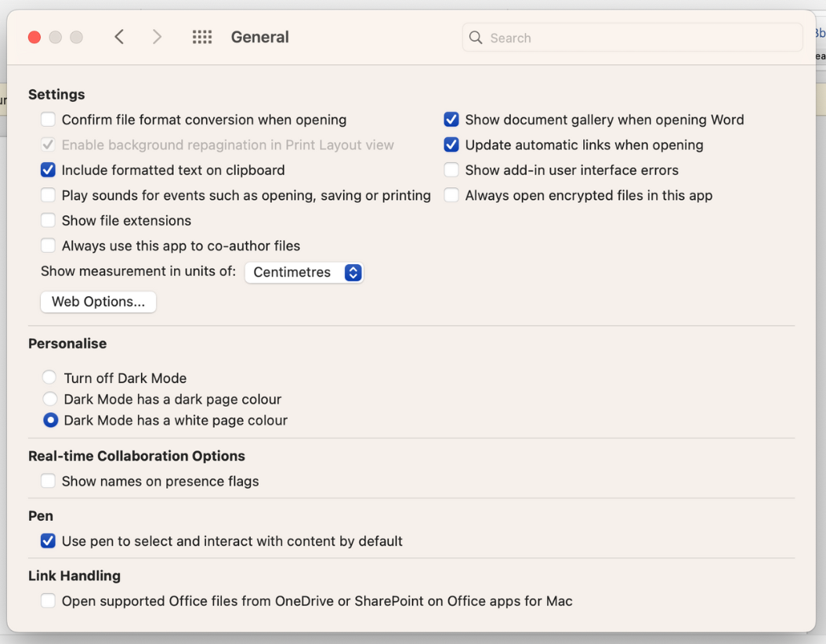
Task: Select Dark Mode has a white page colour
Action: 50,420
